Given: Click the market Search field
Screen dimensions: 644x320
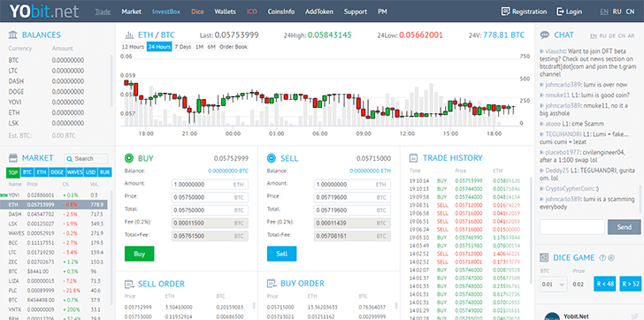Looking at the screenshot, I should [x=86, y=158].
